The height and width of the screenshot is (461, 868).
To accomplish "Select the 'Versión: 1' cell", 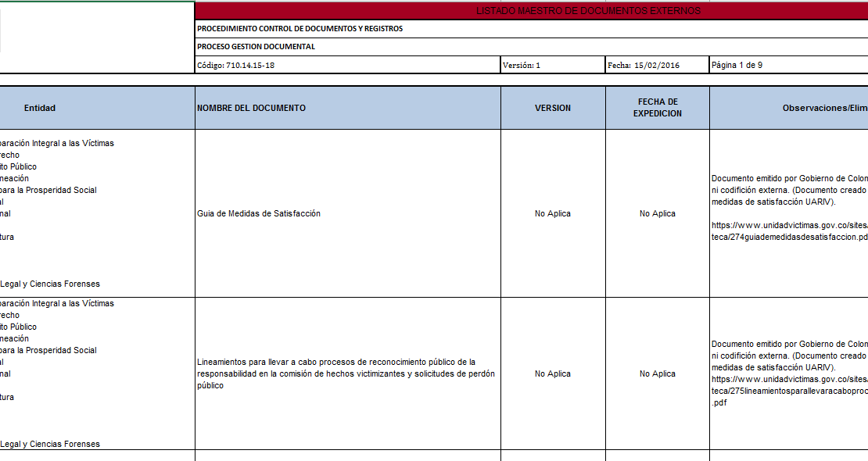I will click(553, 65).
